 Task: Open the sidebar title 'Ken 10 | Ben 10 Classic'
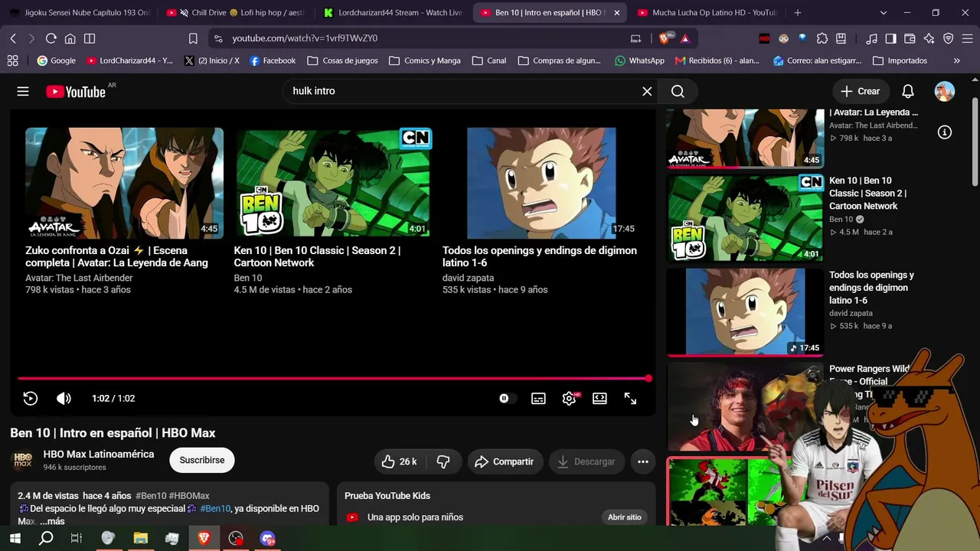[867, 193]
